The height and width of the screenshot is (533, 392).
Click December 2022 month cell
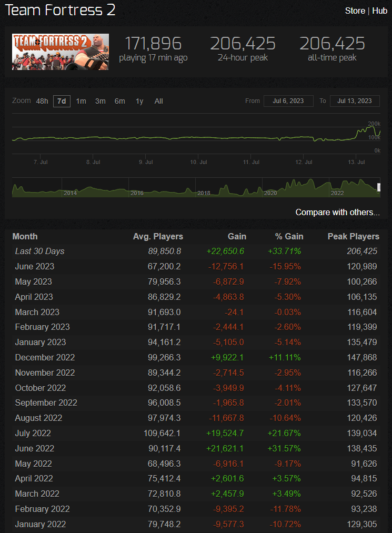[45, 358]
